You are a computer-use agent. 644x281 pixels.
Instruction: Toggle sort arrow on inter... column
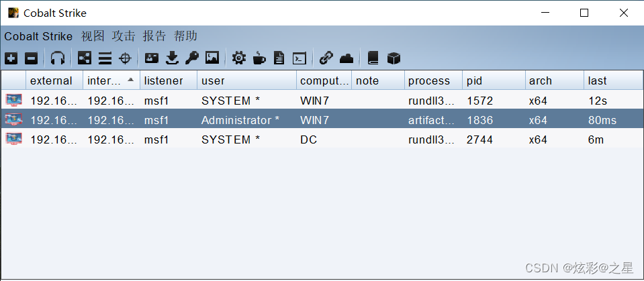pyautogui.click(x=130, y=80)
